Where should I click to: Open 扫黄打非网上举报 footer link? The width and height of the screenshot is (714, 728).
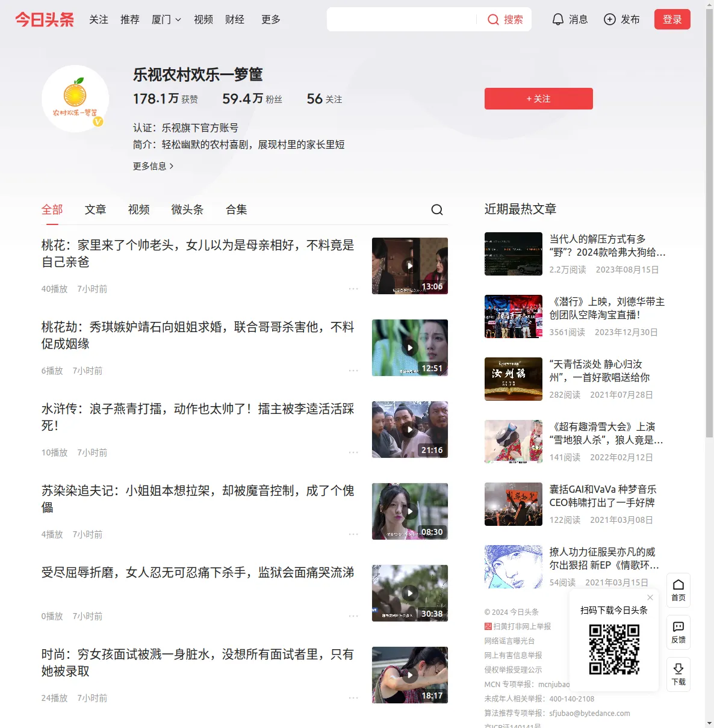click(x=518, y=626)
